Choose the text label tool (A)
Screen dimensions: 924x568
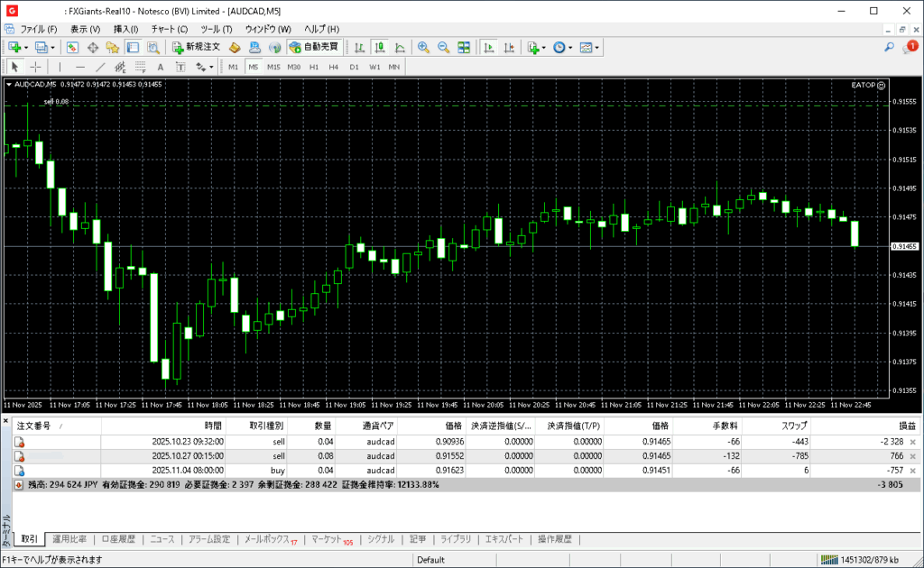point(160,67)
